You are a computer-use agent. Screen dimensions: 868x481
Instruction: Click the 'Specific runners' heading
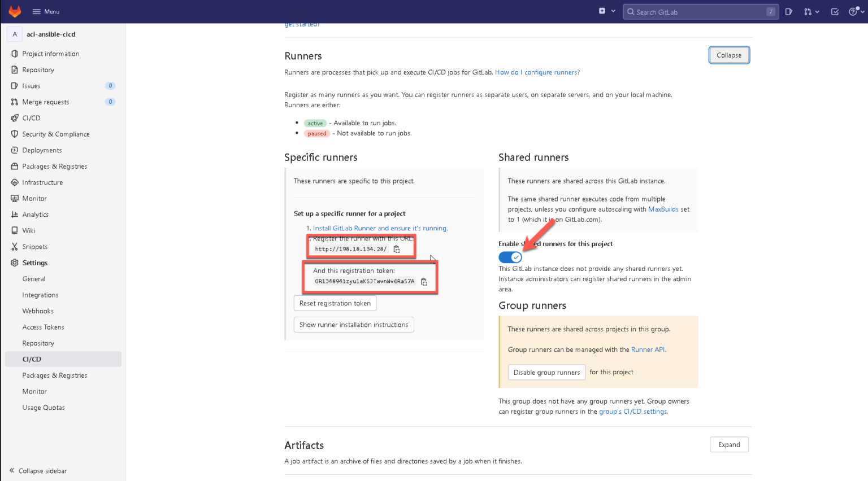tap(321, 157)
